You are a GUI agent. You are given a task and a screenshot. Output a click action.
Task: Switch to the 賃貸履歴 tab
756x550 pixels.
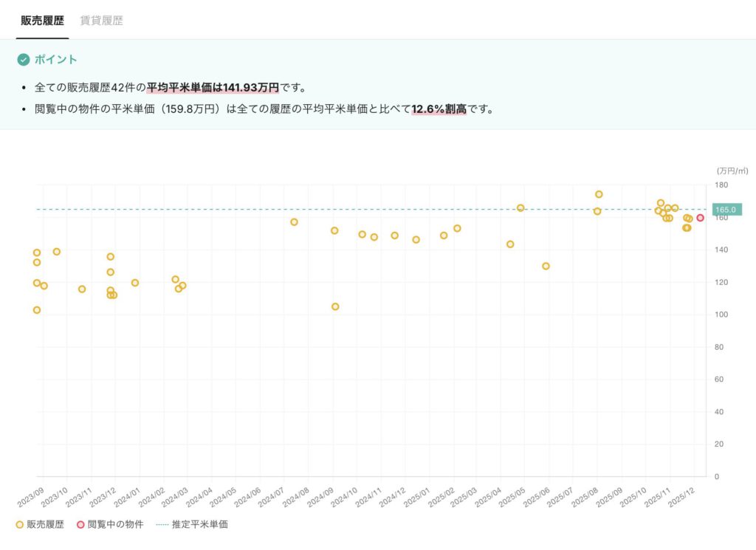[101, 21]
